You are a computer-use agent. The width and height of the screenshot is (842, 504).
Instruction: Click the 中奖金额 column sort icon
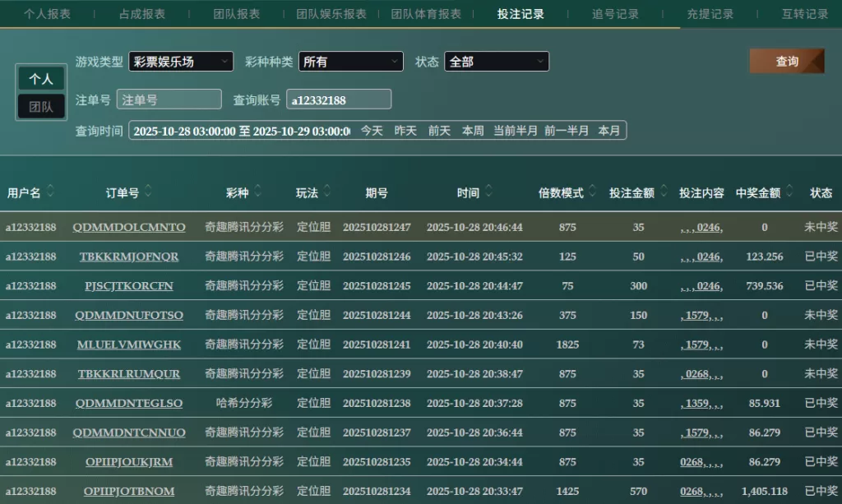789,192
